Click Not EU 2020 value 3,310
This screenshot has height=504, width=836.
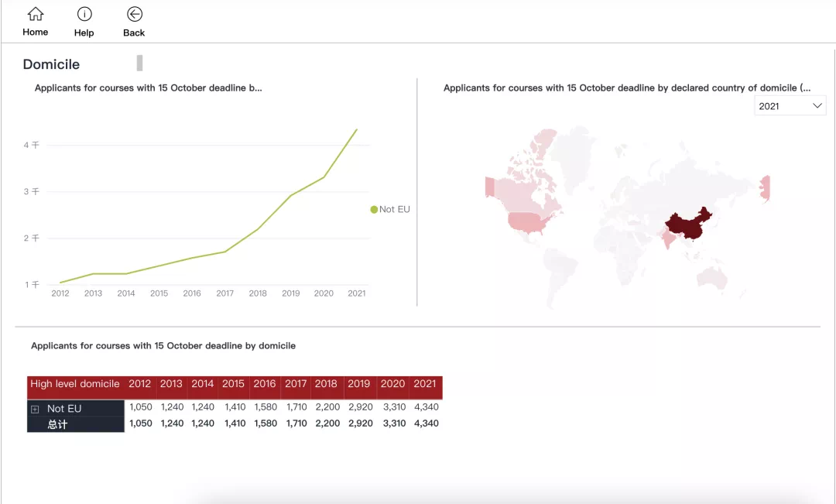click(394, 407)
